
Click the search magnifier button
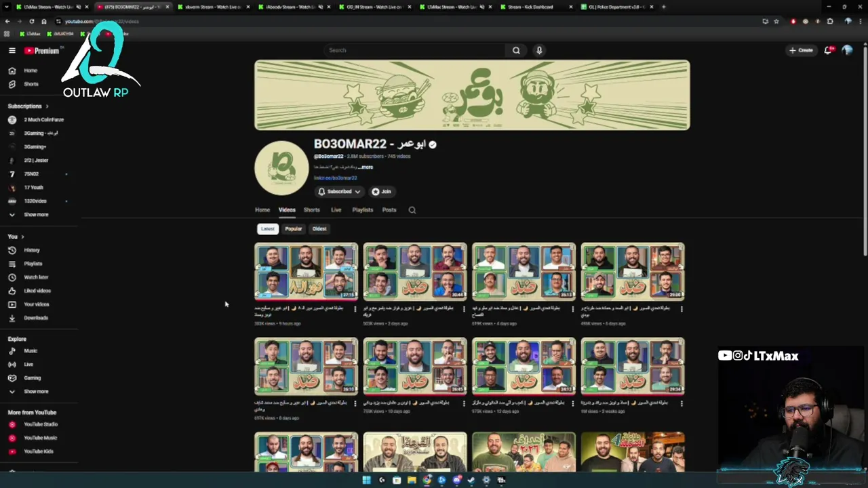(516, 50)
